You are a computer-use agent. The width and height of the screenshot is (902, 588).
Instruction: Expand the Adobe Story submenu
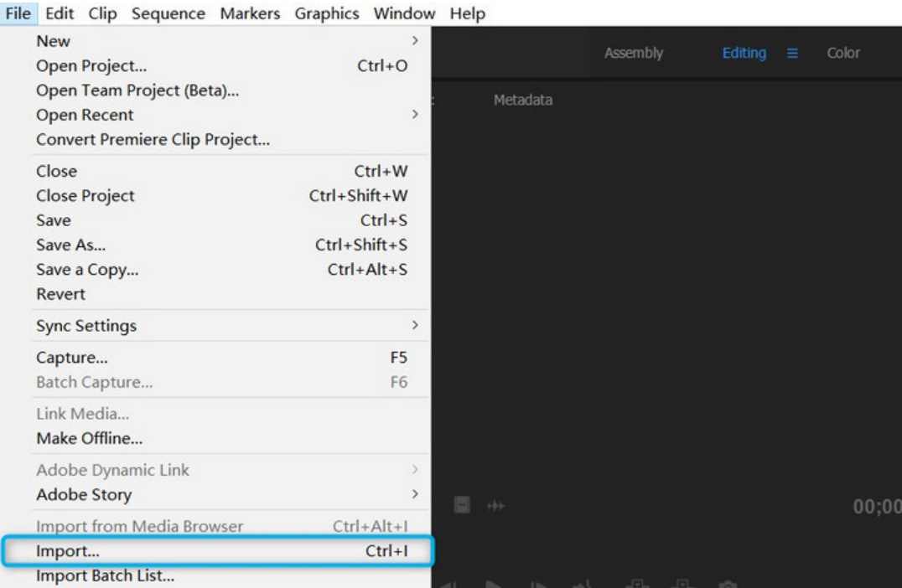(x=230, y=494)
